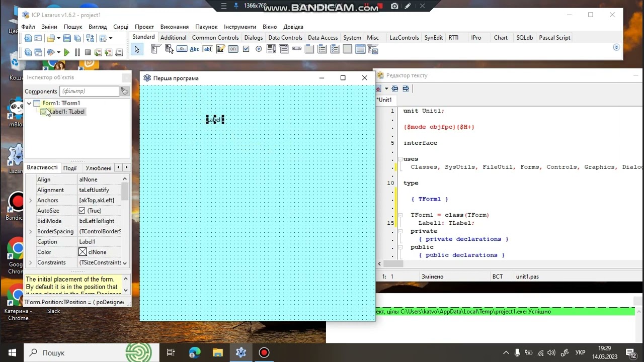The width and height of the screenshot is (644, 362).
Task: Switch to the Події tab in inspector
Action: [70, 168]
